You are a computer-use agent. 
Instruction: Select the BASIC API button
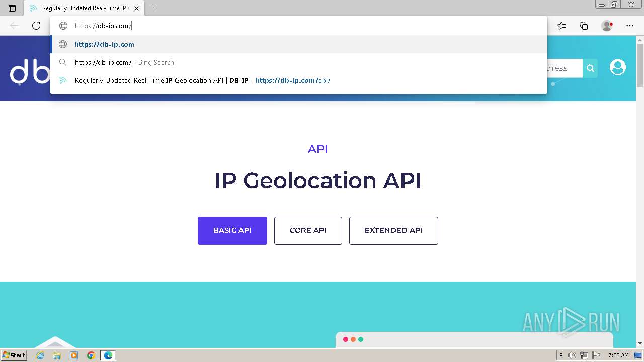232,231
